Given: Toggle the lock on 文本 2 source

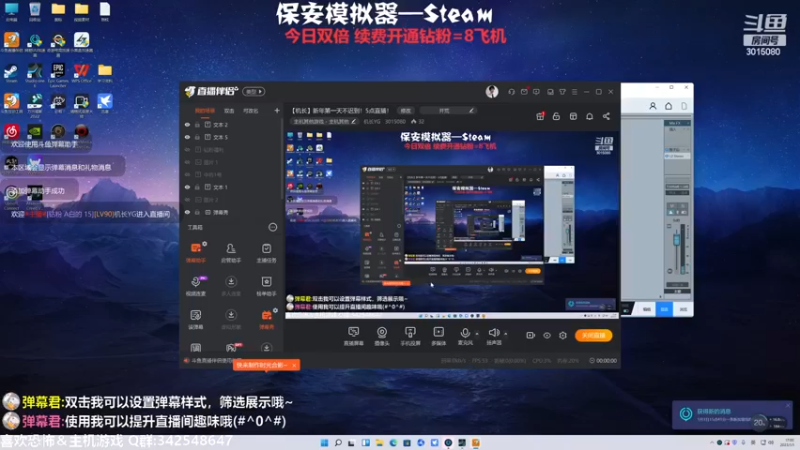Looking at the screenshot, I should pos(197,124).
